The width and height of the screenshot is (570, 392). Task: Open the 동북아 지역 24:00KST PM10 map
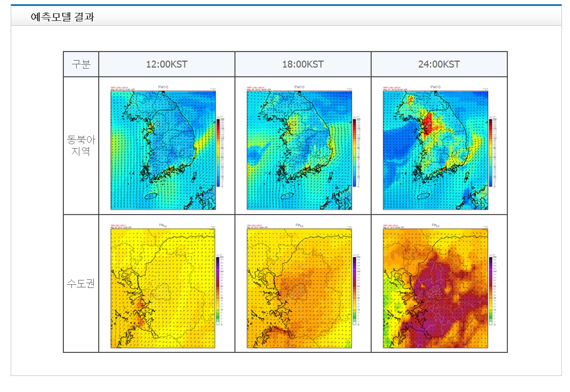[x=435, y=150]
